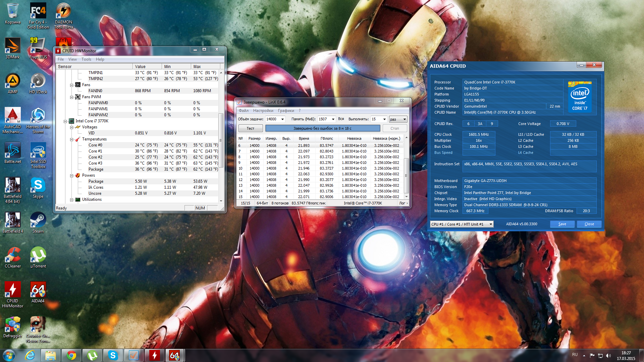Open the Настройки menu in LinX
Image resolution: width=644 pixels, height=362 pixels.
pos(263,111)
